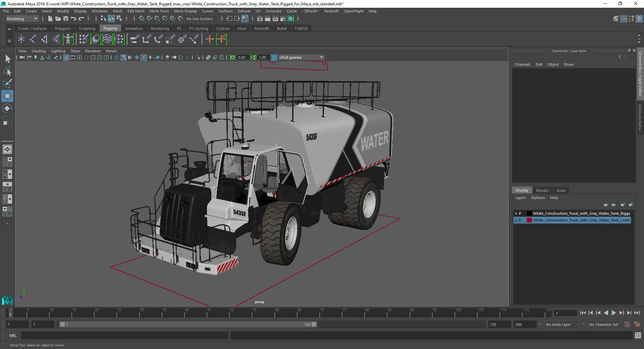Click the Redo arrow in status line
This screenshot has width=644, height=349.
[81, 19]
